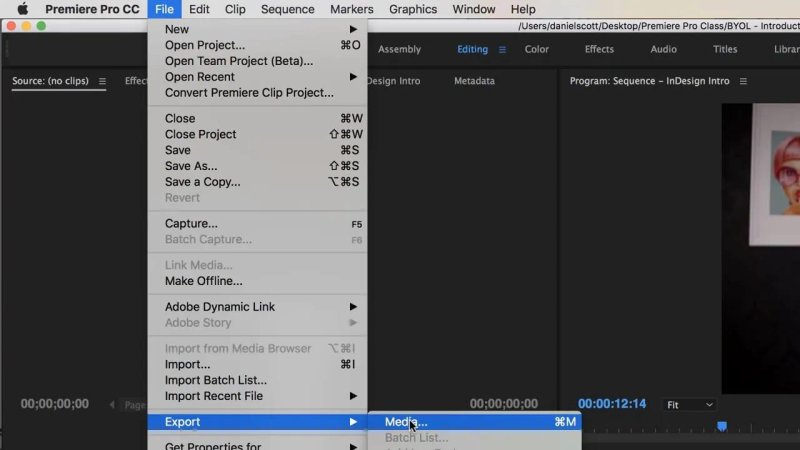Viewport: 800px width, 450px height.
Task: Switch to the Audio workspace
Action: pos(663,49)
